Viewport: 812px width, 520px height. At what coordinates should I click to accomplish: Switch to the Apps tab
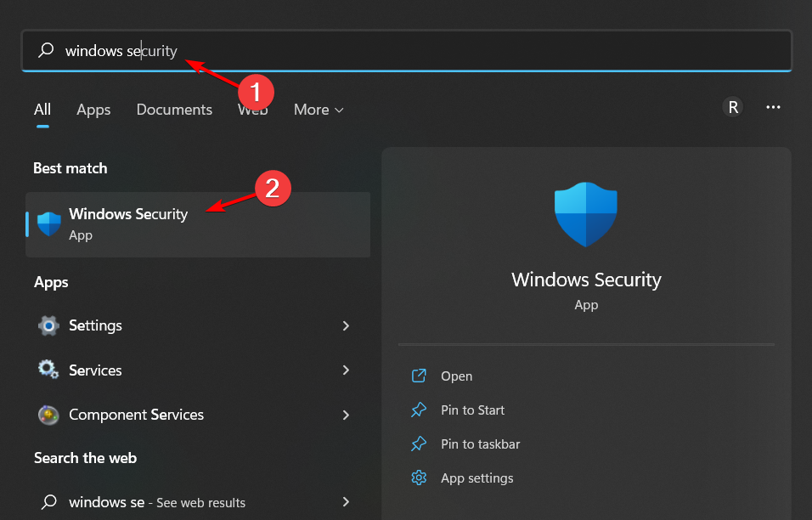coord(93,110)
